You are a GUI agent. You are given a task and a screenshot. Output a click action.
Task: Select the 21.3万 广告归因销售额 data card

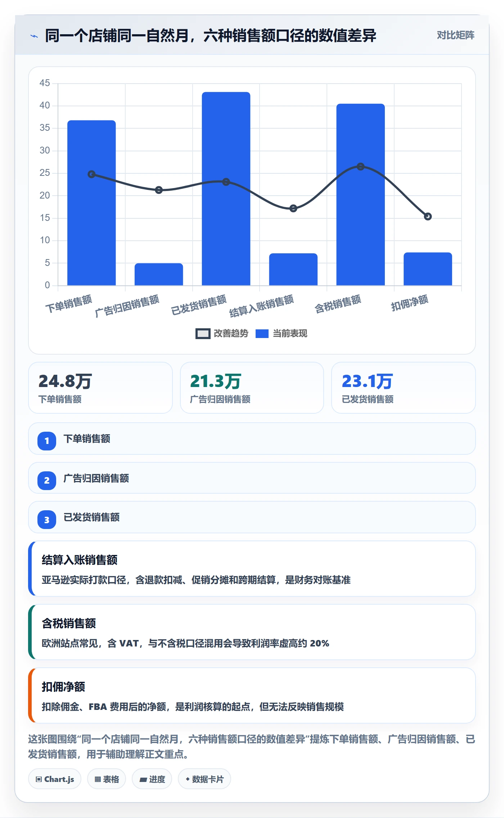pos(252,388)
